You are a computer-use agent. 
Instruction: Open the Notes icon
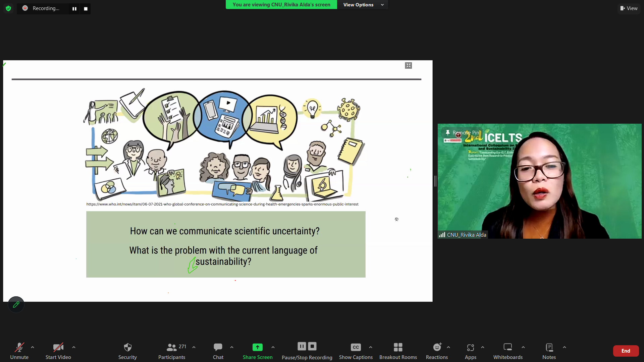coord(549,347)
